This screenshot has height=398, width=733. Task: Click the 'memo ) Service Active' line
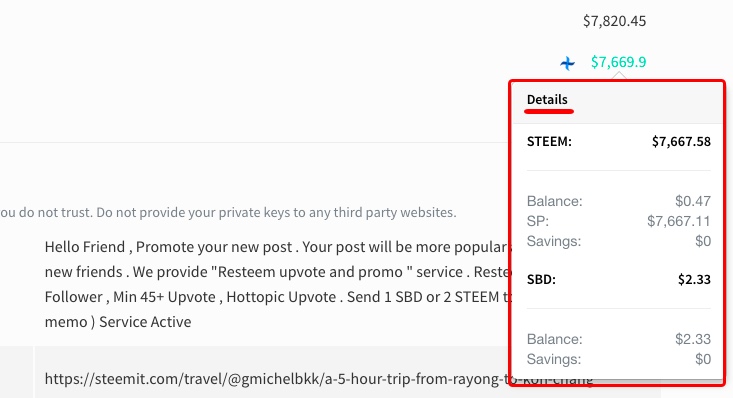(118, 322)
